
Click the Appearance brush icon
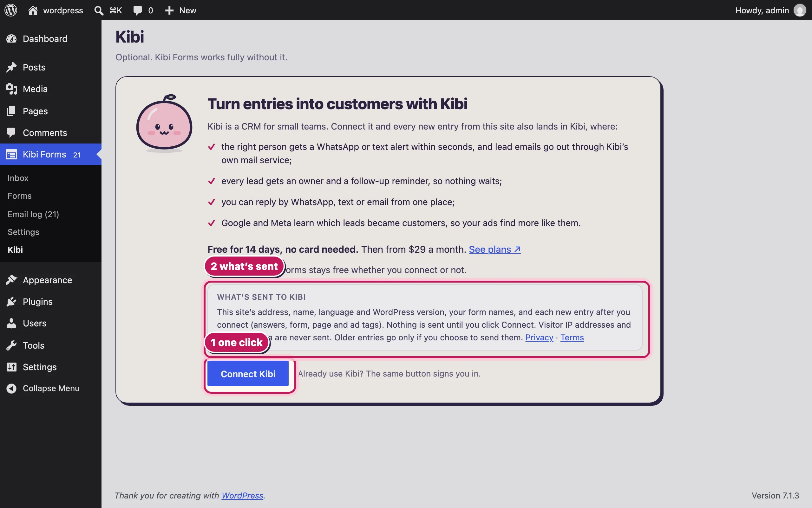coord(11,280)
